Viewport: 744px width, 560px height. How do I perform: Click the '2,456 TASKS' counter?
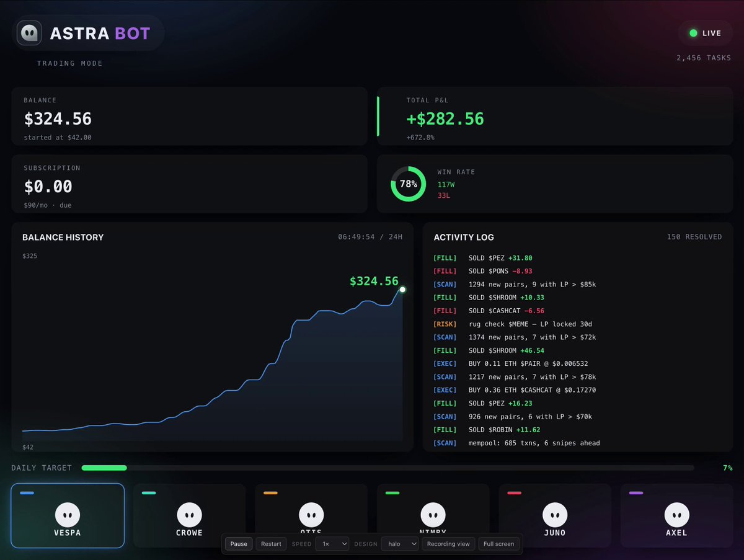(704, 58)
